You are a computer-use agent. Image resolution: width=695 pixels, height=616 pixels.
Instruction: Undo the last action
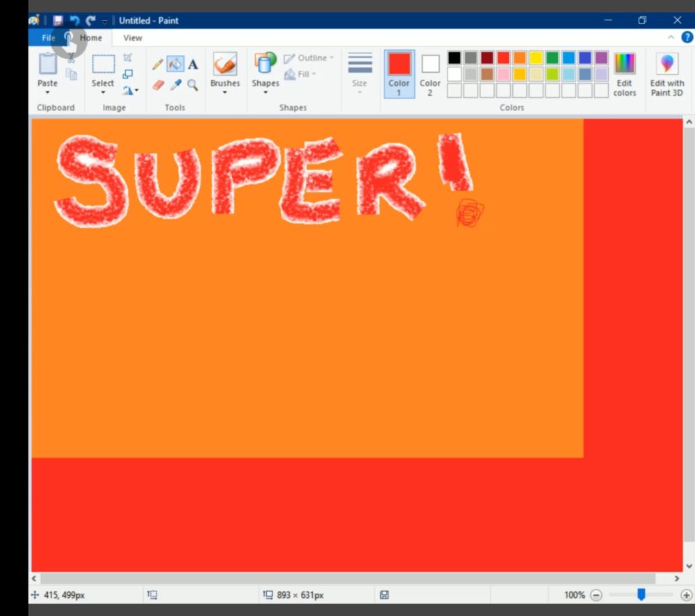tap(74, 21)
